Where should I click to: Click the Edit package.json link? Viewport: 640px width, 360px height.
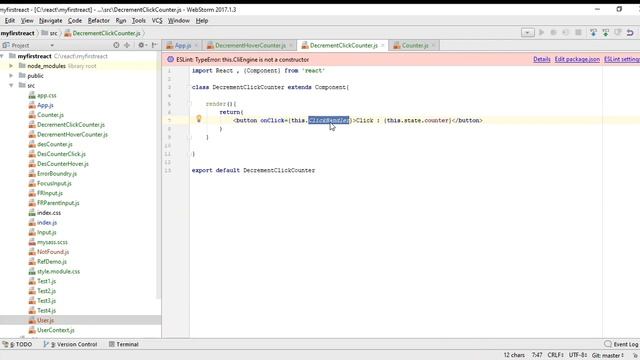point(577,60)
